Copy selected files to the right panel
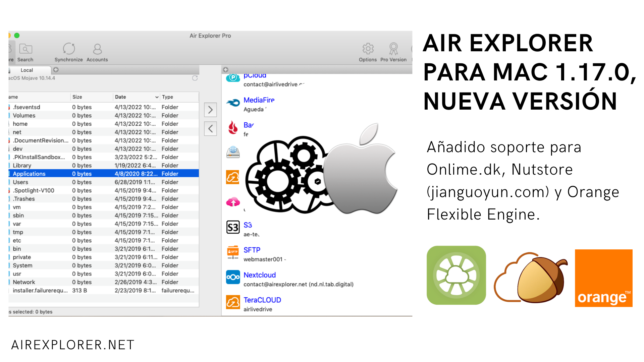The width and height of the screenshot is (644, 362). 210,110
